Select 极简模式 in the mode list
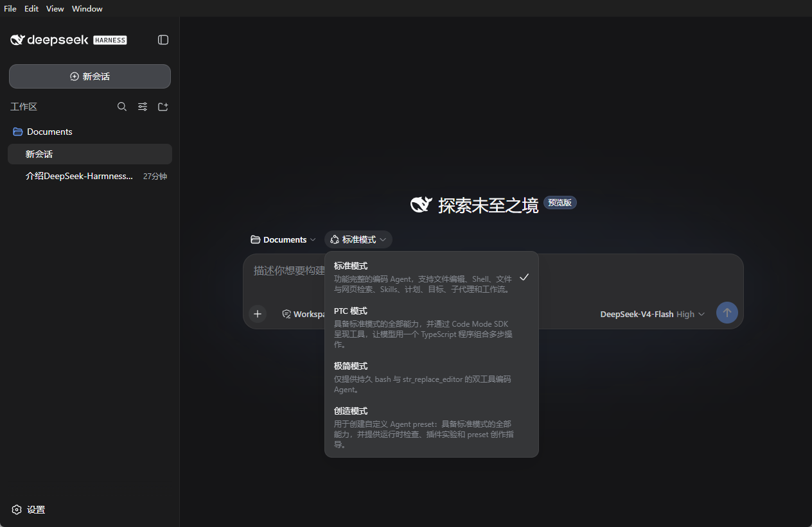This screenshot has height=527, width=812. tap(432, 377)
